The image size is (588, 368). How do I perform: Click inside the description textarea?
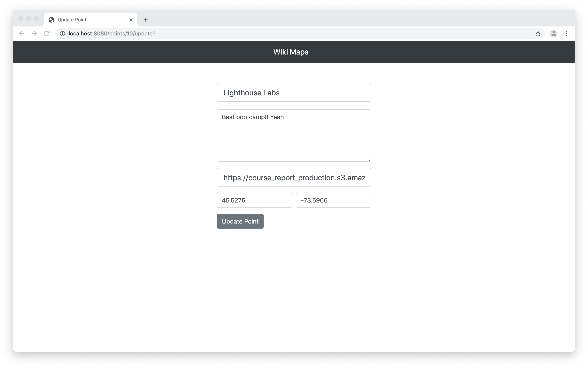(x=294, y=135)
